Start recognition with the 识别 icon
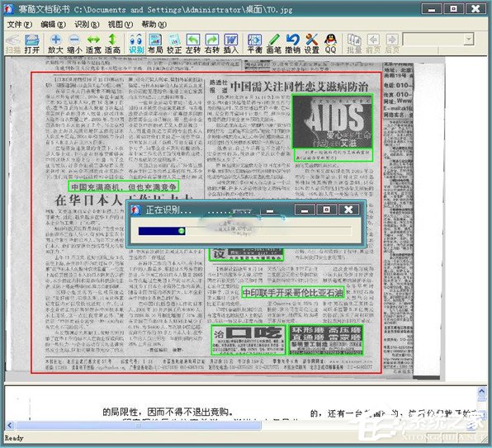The image size is (492, 448). pyautogui.click(x=136, y=44)
